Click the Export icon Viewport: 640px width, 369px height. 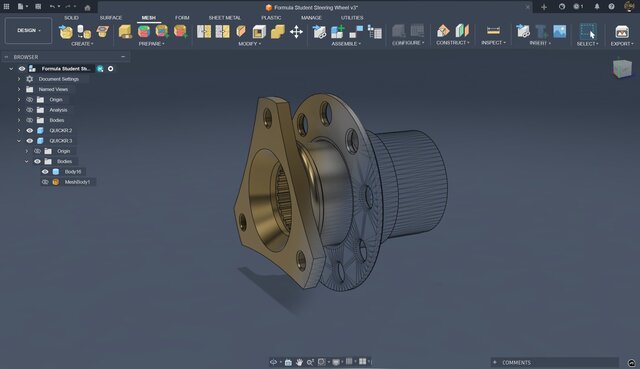point(622,31)
